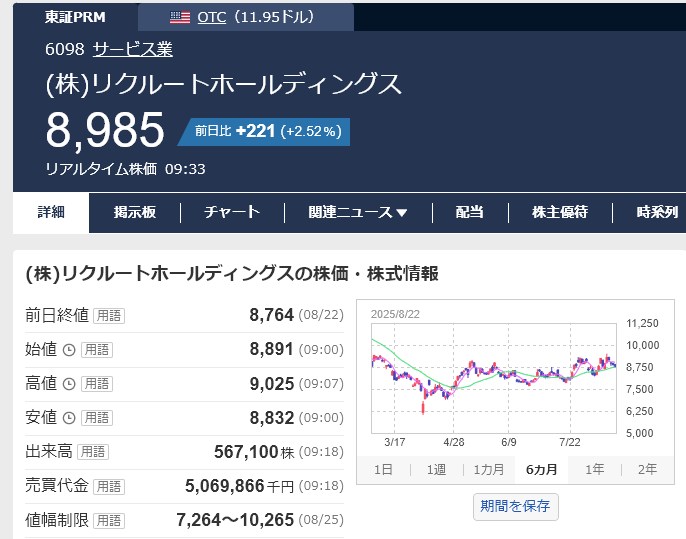Click the 用語 button next to 出来高

click(93, 452)
